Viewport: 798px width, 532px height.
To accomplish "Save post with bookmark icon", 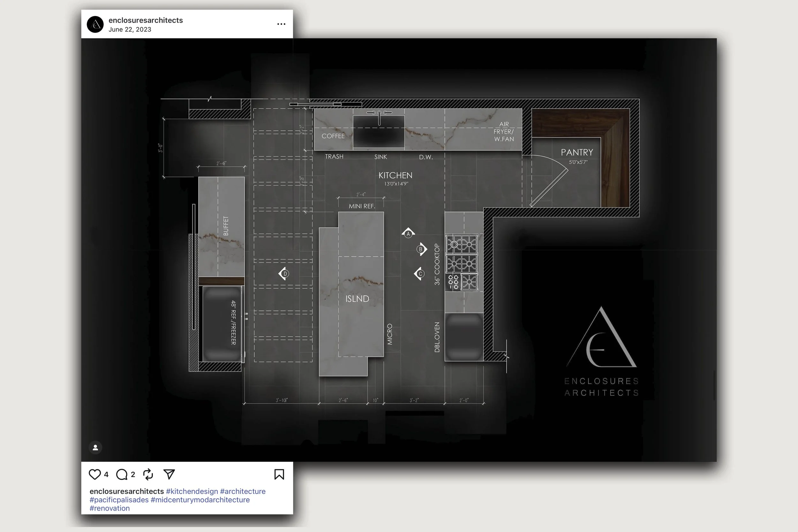I will coord(279,474).
